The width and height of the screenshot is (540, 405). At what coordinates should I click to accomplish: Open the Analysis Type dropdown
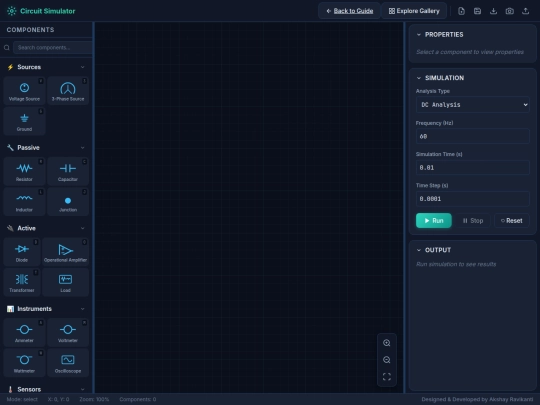pos(472,105)
